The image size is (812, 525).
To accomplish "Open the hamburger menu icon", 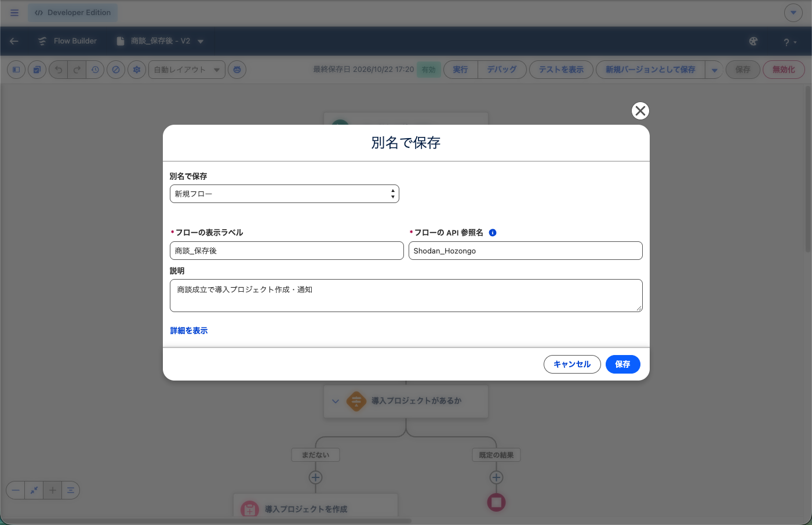I will 14,13.
